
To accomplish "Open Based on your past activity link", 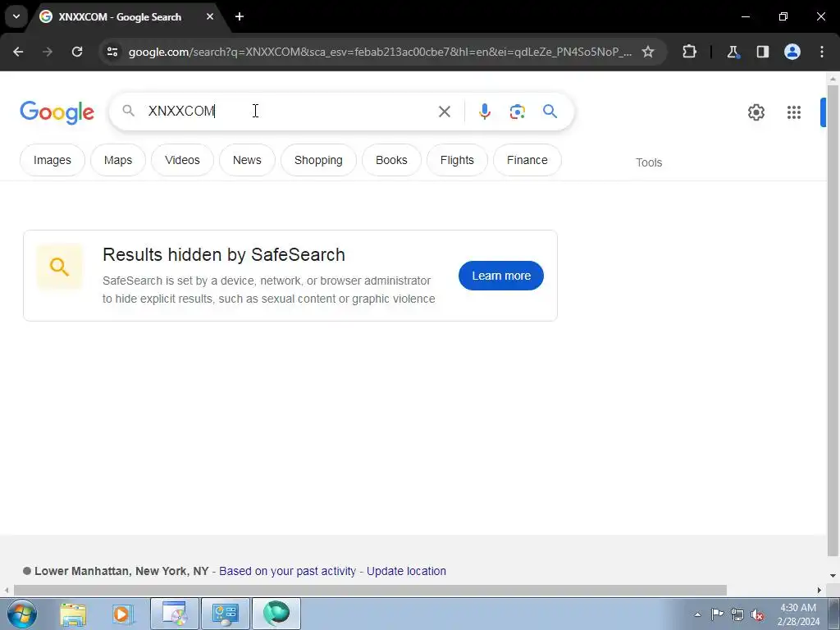I will click(287, 571).
